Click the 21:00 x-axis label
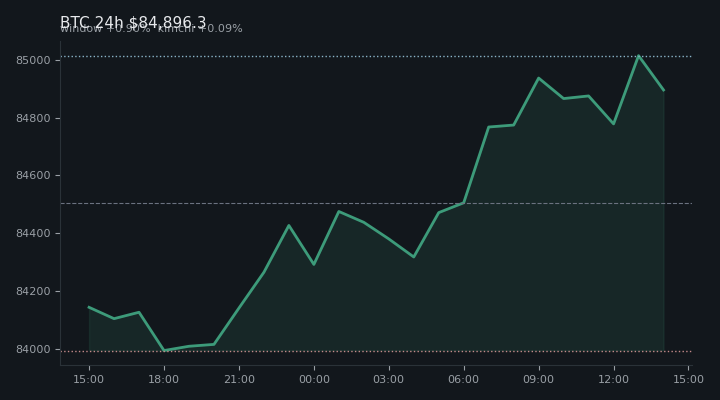This screenshot has height=400, width=720. point(239,379)
